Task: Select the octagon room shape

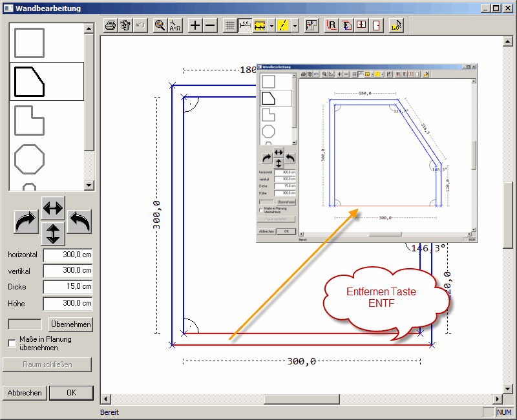Action: tap(29, 159)
